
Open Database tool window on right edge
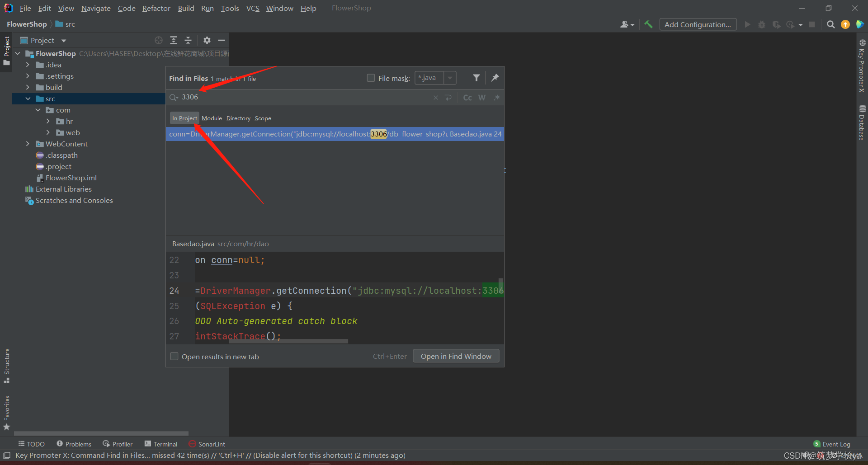point(862,122)
